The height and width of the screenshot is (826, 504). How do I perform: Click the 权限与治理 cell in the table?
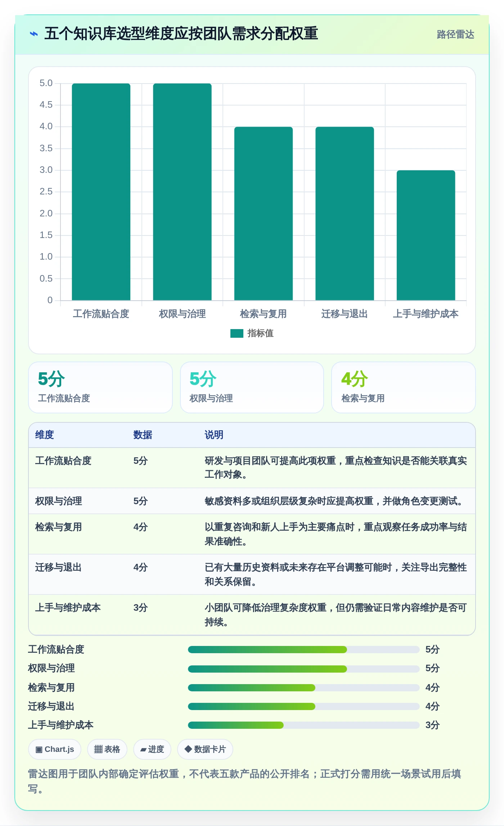click(x=59, y=501)
